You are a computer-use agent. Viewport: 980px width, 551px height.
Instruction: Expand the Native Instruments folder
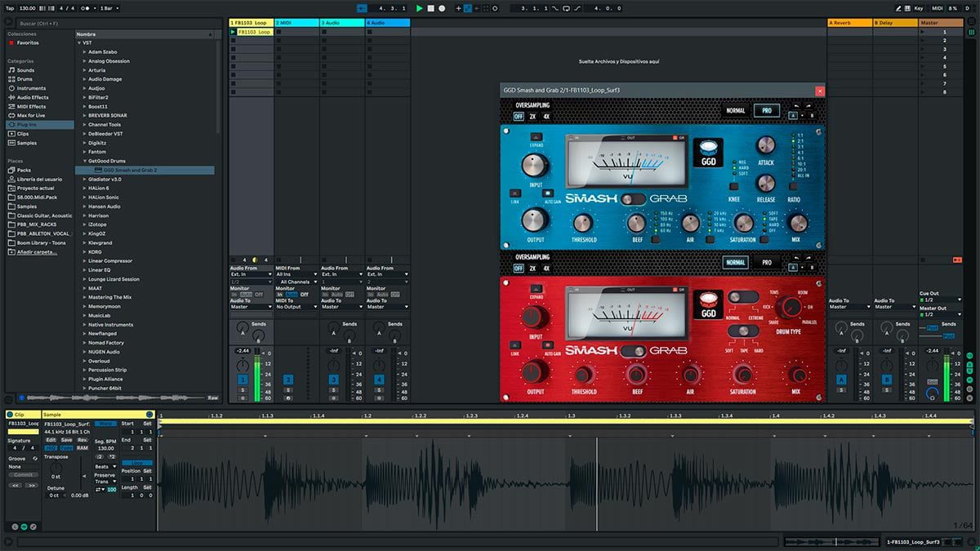coord(84,325)
